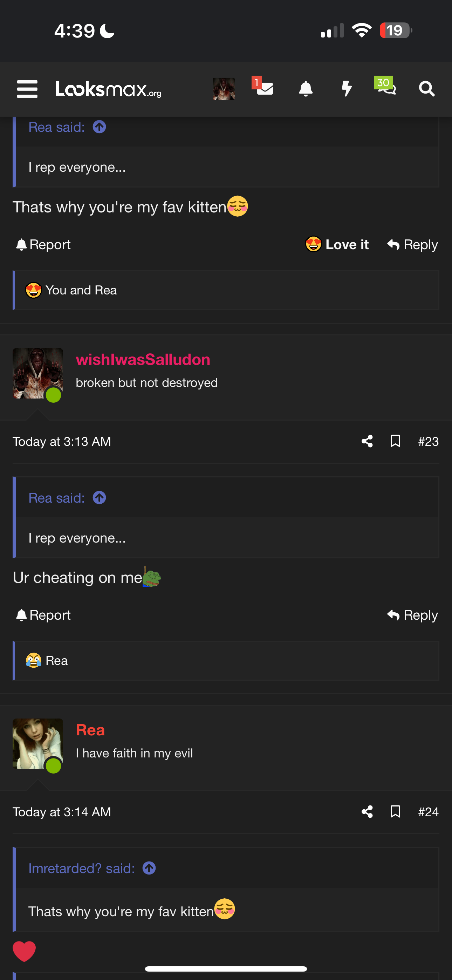The image size is (452, 980).
Task: Tap the lightning bolt what's new icon
Action: [x=346, y=89]
